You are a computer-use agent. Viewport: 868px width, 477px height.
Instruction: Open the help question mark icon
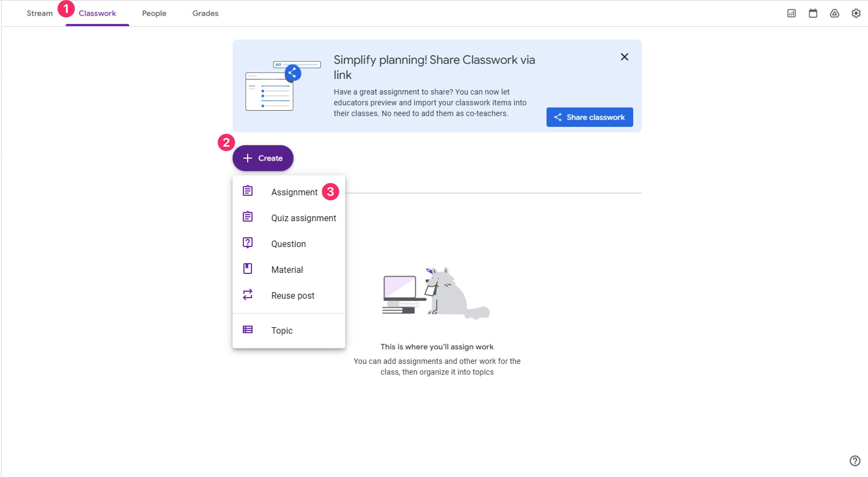coord(855,461)
